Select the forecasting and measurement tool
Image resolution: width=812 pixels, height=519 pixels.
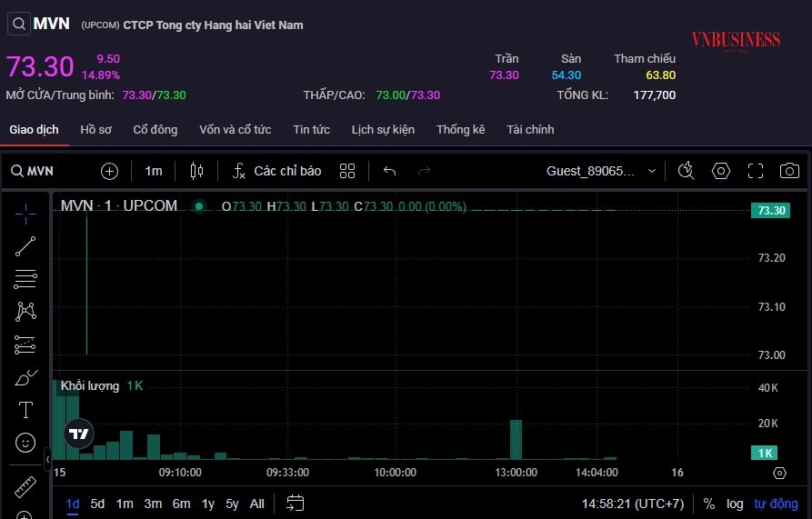(x=25, y=344)
